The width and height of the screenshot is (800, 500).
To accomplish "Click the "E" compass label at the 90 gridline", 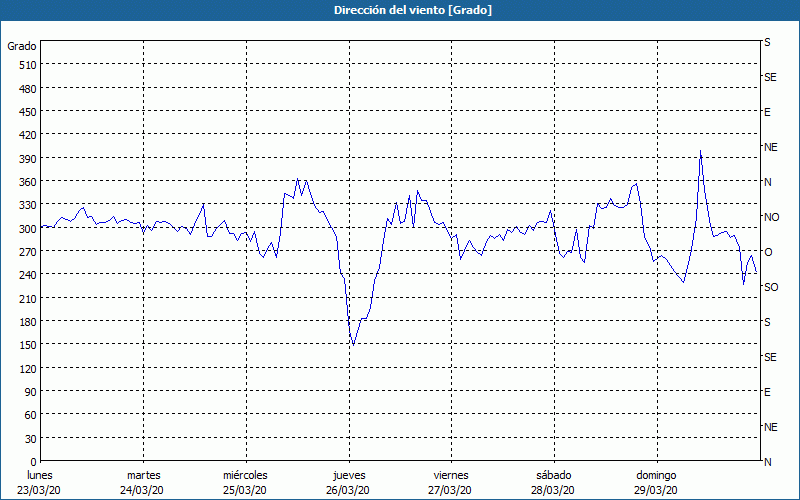I will coord(767,392).
